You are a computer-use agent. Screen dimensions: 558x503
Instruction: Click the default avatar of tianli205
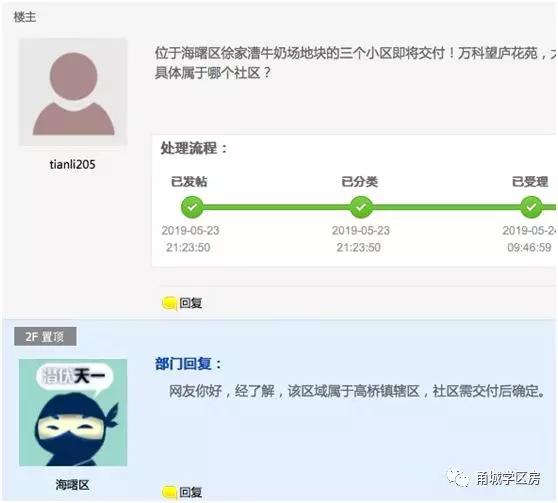pyautogui.click(x=73, y=92)
